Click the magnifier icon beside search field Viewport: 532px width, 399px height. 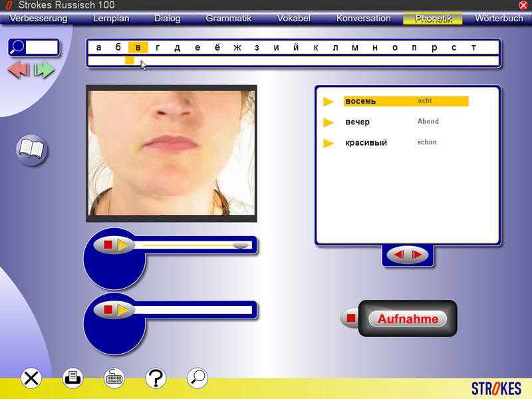coord(17,47)
